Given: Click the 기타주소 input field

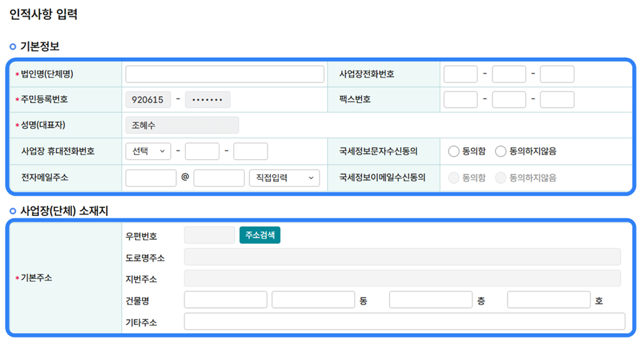Looking at the screenshot, I should [x=405, y=321].
